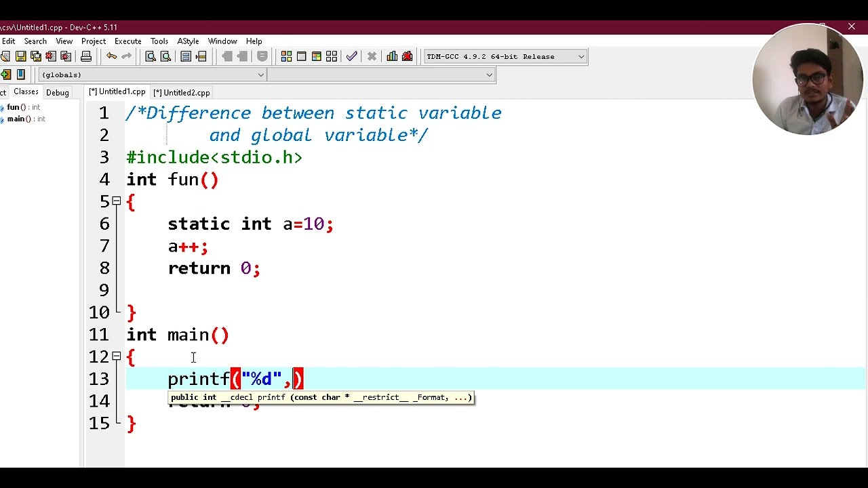Switch to the Untitled2.cpp editor tab
This screenshot has height=488, width=868.
point(182,93)
